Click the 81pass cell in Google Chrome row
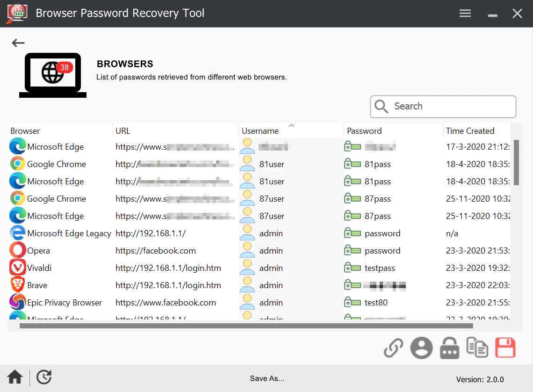 (378, 164)
